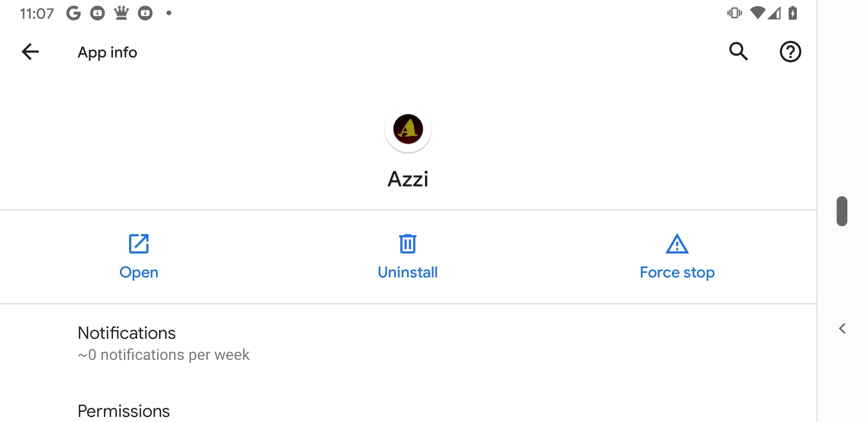Expand the side panel chevron arrow
868x422 pixels.
pos(842,329)
